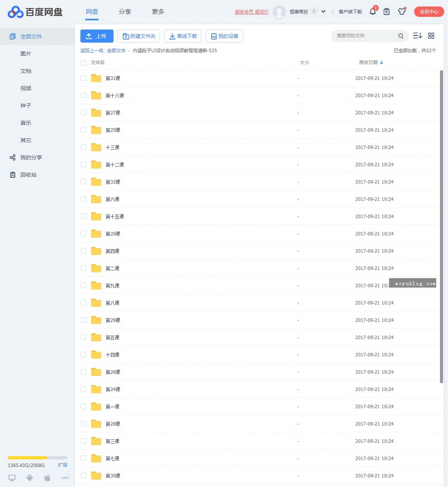Viewport: 448px width, 487px height.
Task: Open 全部文件 in the sidebar
Action: (37, 36)
